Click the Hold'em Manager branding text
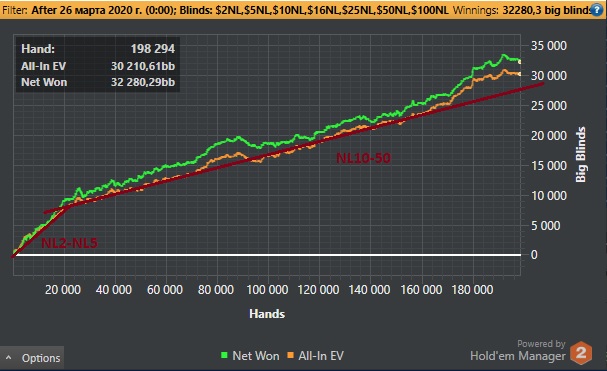This screenshot has height=371, width=607. [x=518, y=356]
